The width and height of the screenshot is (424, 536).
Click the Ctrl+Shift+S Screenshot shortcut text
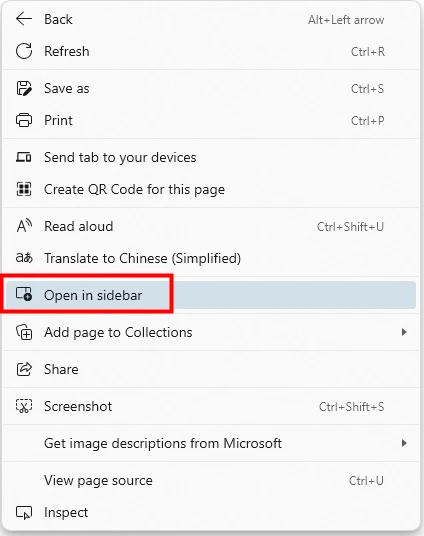[352, 406]
